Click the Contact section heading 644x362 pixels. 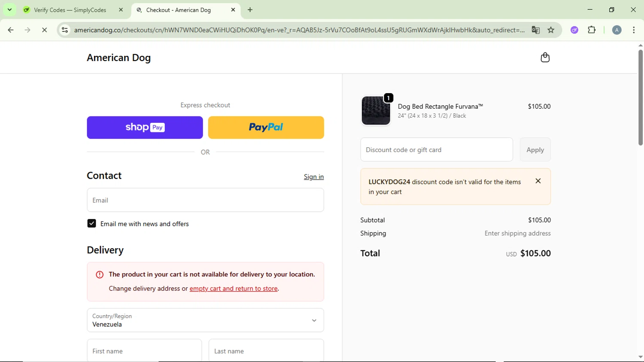click(104, 176)
